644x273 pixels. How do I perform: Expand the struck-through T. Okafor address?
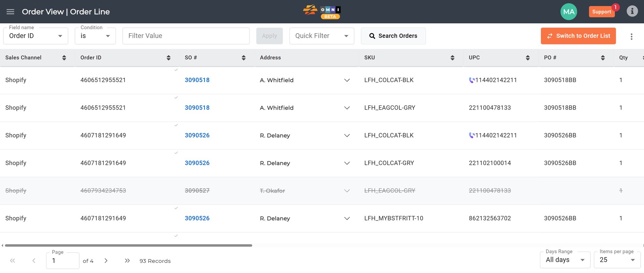(x=347, y=191)
